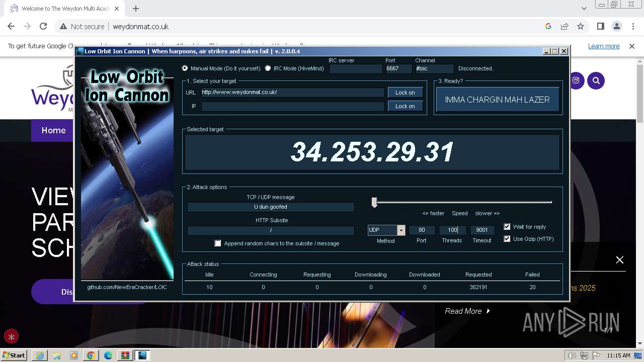Click Lock on next to URL

[405, 93]
